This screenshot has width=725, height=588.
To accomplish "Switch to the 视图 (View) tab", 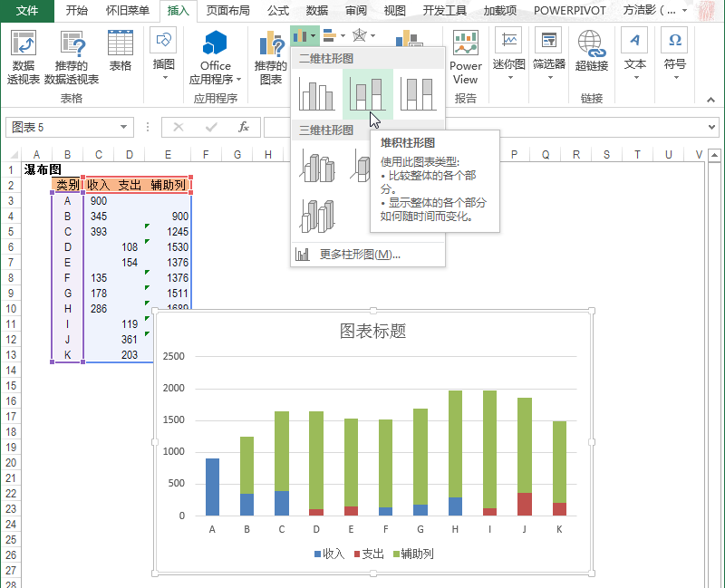I will click(x=395, y=10).
